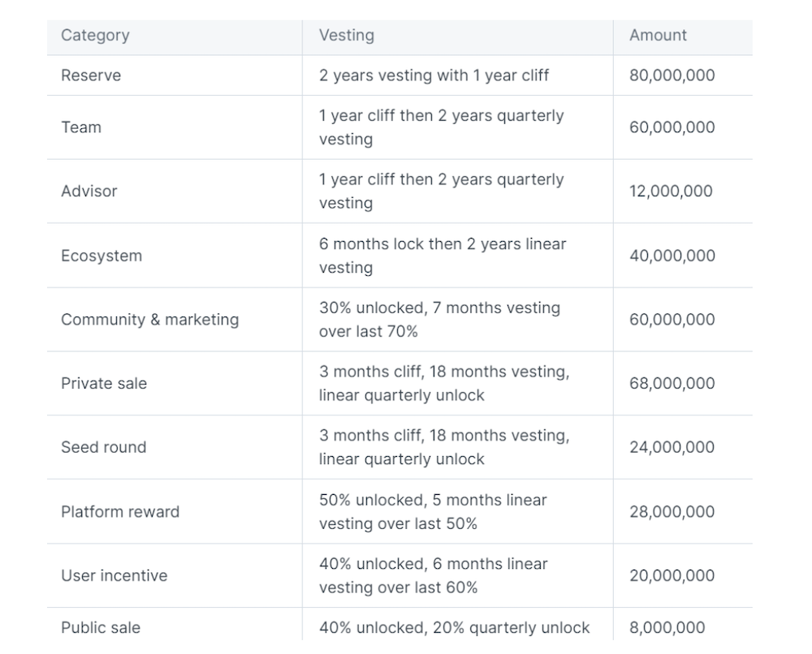Viewport: 812px width, 654px height.
Task: Select the 68,000,000 Private sale amount
Action: pos(672,384)
